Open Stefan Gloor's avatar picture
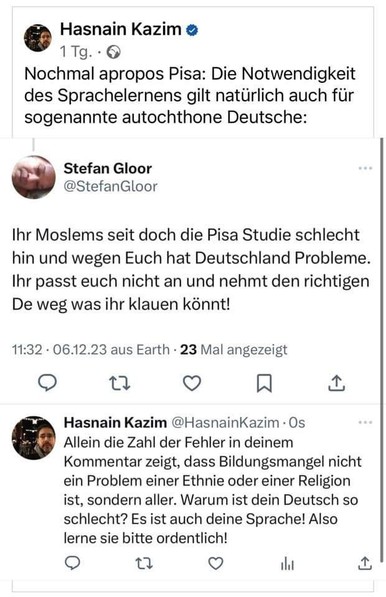Viewport: 386px width, 597px height. [x=33, y=177]
